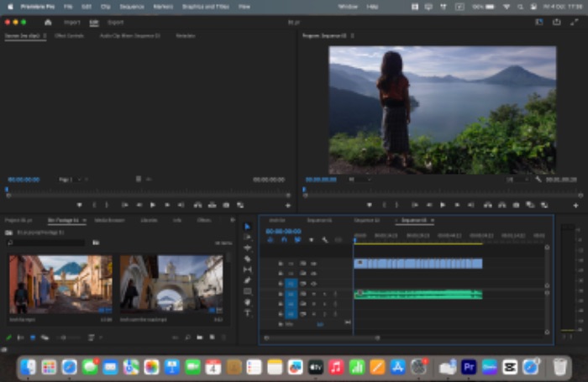588x382 pixels.
Task: Select the Rectangle tool
Action: click(248, 291)
